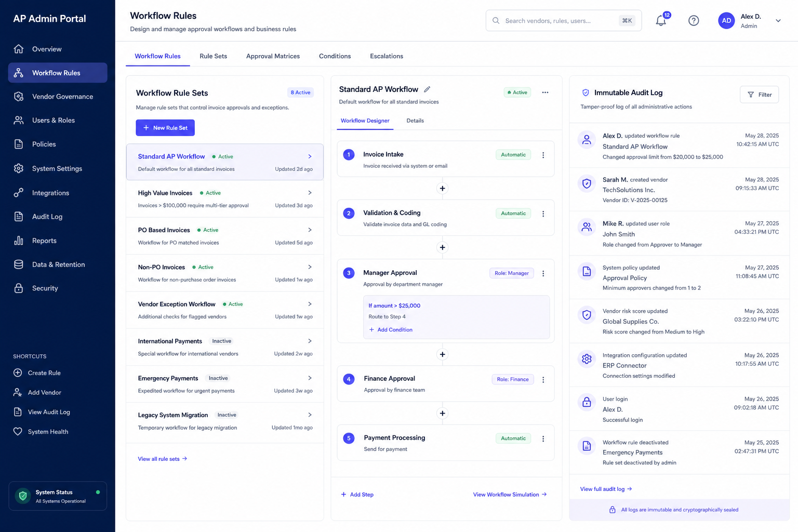This screenshot has height=532, width=798.
Task: Click step number 3 circle badge
Action: 349,273
